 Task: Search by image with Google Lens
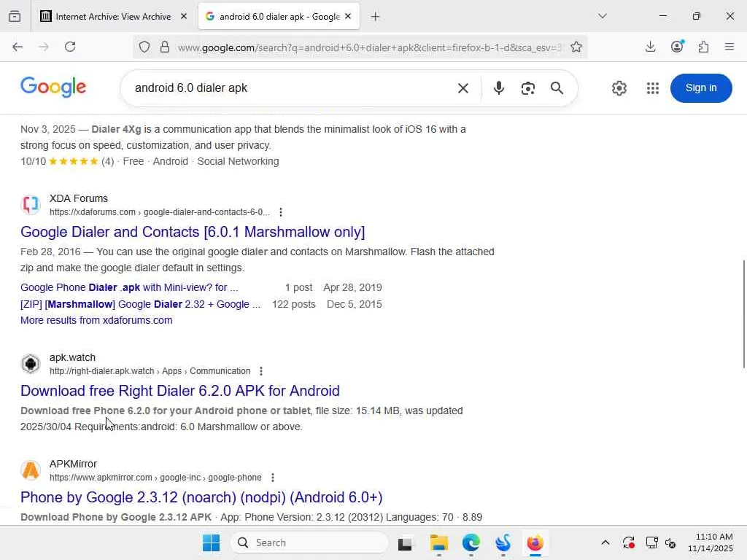click(x=528, y=88)
